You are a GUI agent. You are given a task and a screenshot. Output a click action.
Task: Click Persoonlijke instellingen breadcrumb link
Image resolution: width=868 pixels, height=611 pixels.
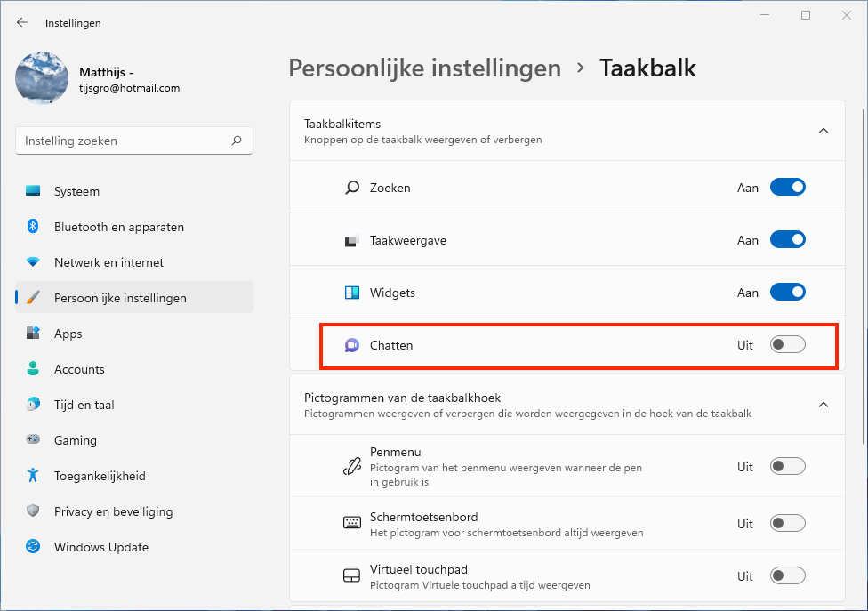pyautogui.click(x=425, y=68)
